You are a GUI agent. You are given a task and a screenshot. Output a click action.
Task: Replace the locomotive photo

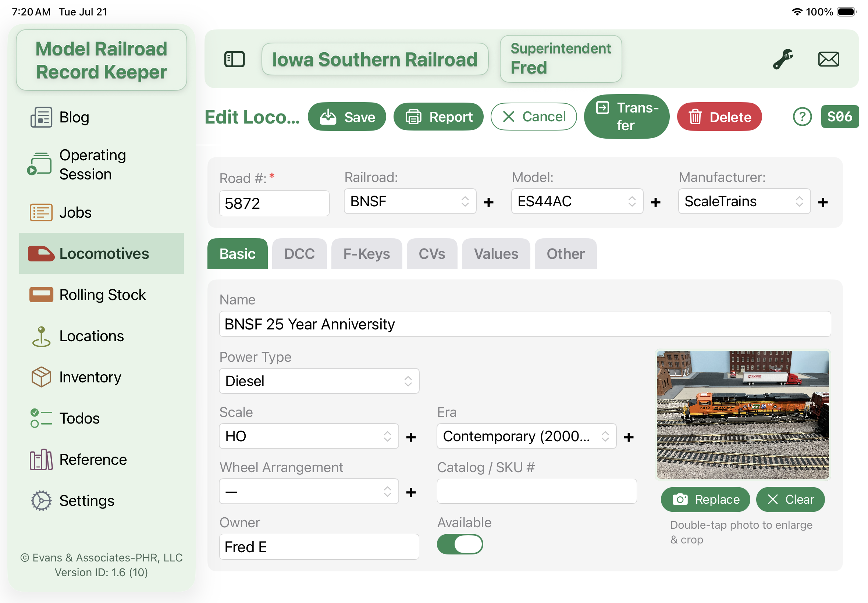point(705,499)
